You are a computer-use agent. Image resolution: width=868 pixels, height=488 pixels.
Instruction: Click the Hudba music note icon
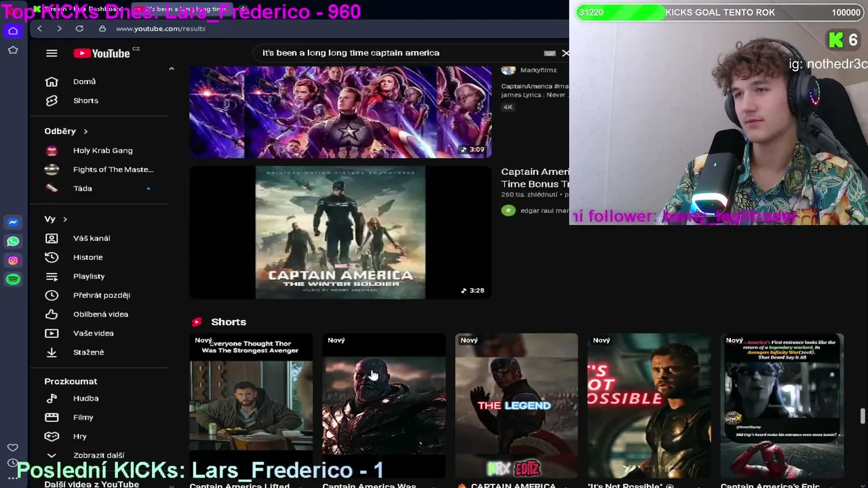coord(52,399)
